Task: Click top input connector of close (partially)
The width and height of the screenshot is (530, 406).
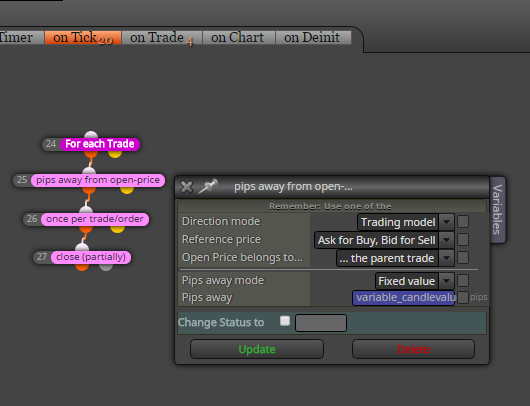Action: point(82,247)
